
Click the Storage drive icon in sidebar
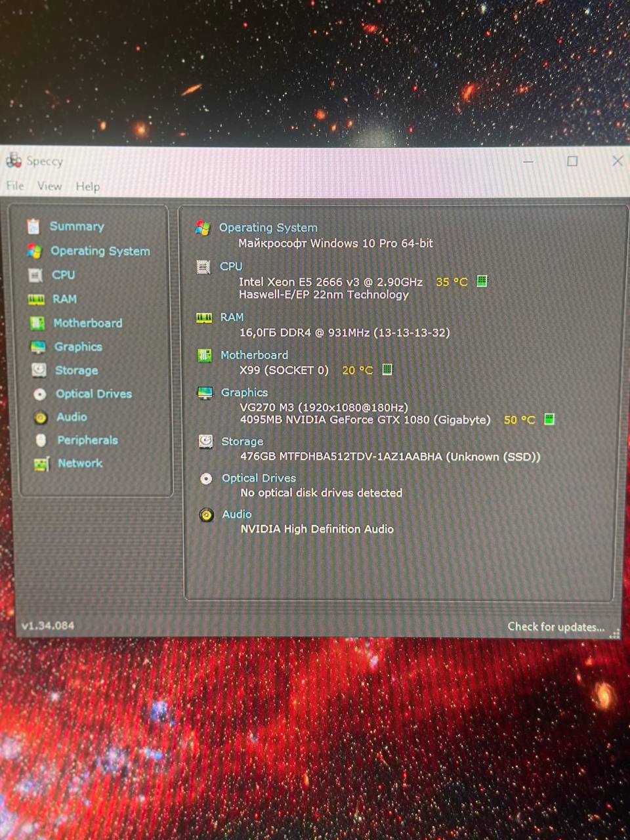39,370
